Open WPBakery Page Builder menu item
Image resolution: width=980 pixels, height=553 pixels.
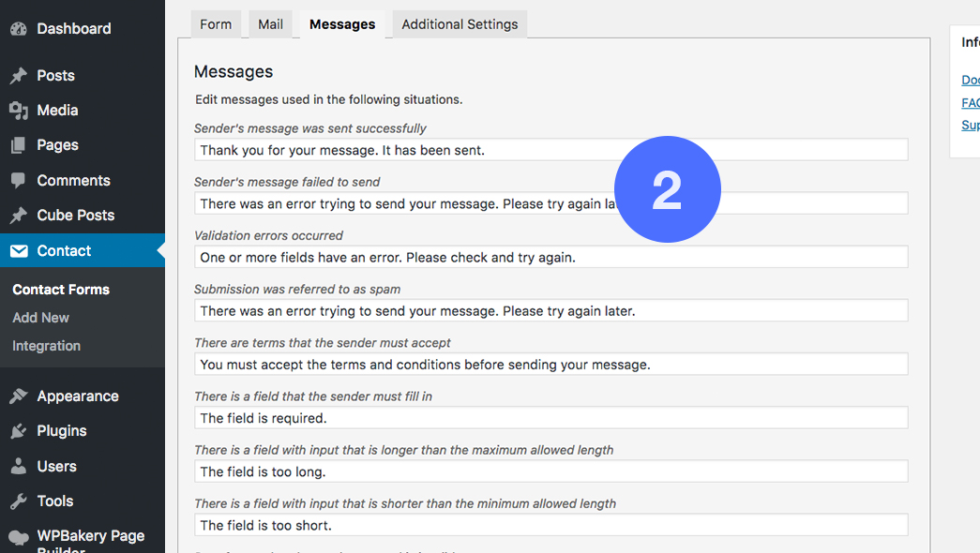pyautogui.click(x=90, y=537)
